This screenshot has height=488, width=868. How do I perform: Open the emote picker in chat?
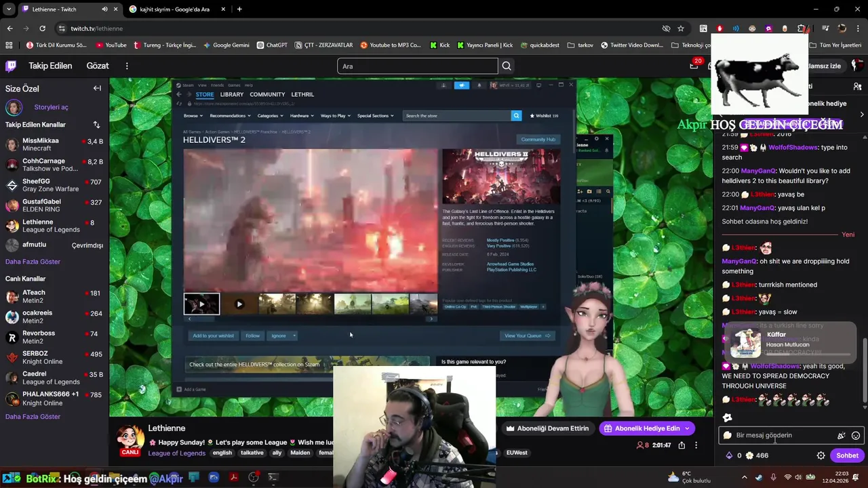pyautogui.click(x=856, y=435)
